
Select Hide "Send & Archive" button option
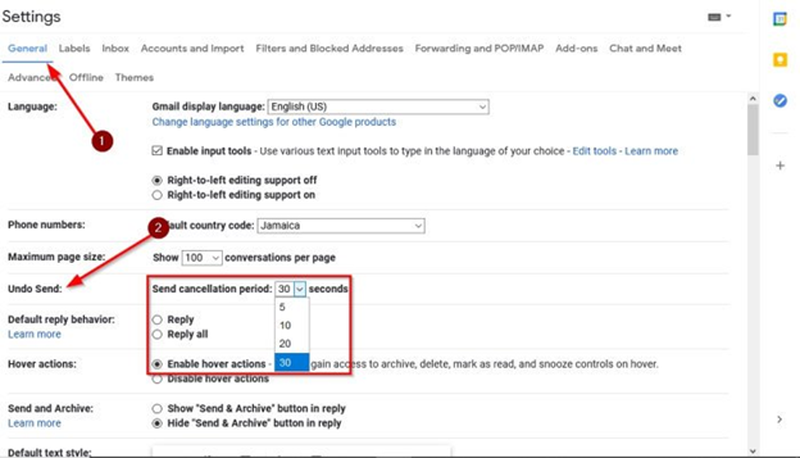tap(157, 423)
